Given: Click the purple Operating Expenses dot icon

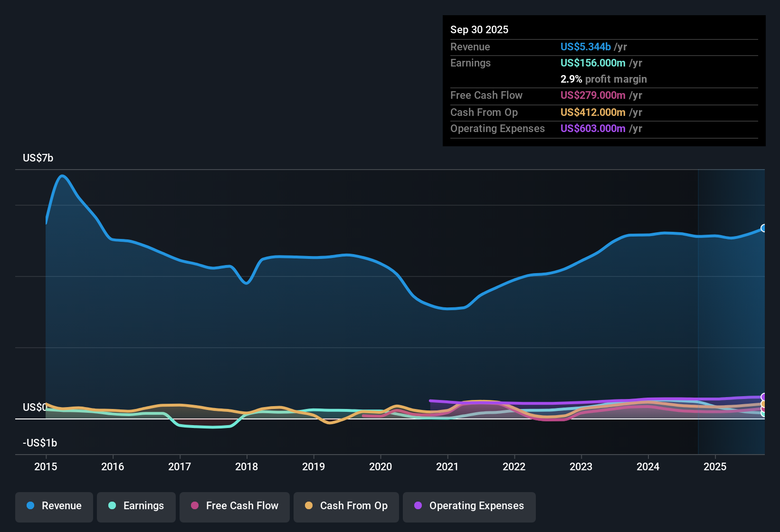Looking at the screenshot, I should click(418, 506).
